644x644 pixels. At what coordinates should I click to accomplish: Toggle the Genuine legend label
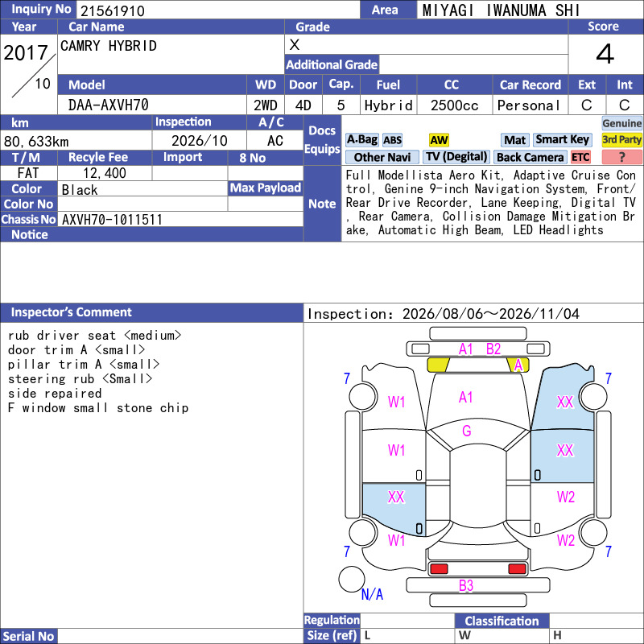click(x=621, y=123)
